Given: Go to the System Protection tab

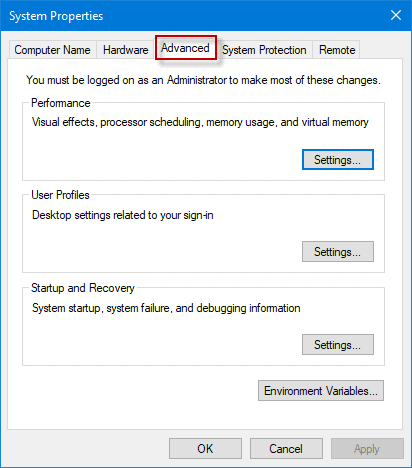Looking at the screenshot, I should tap(264, 50).
